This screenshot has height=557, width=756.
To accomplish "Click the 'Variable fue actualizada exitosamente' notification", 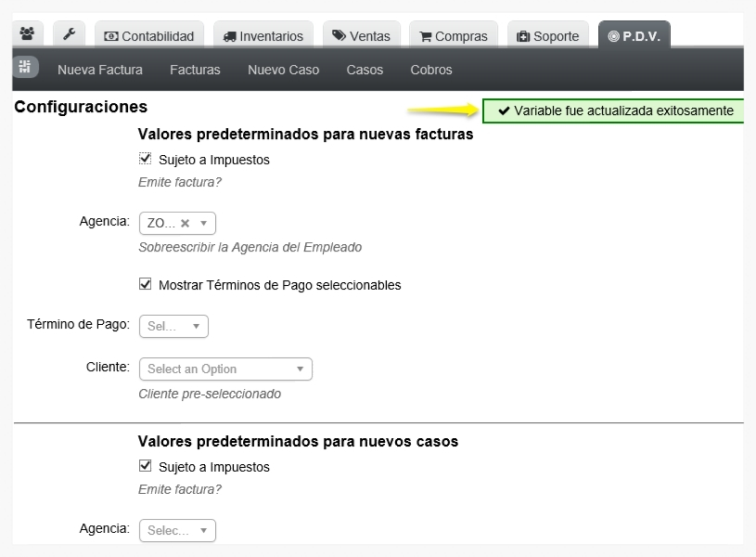I will [613, 110].
